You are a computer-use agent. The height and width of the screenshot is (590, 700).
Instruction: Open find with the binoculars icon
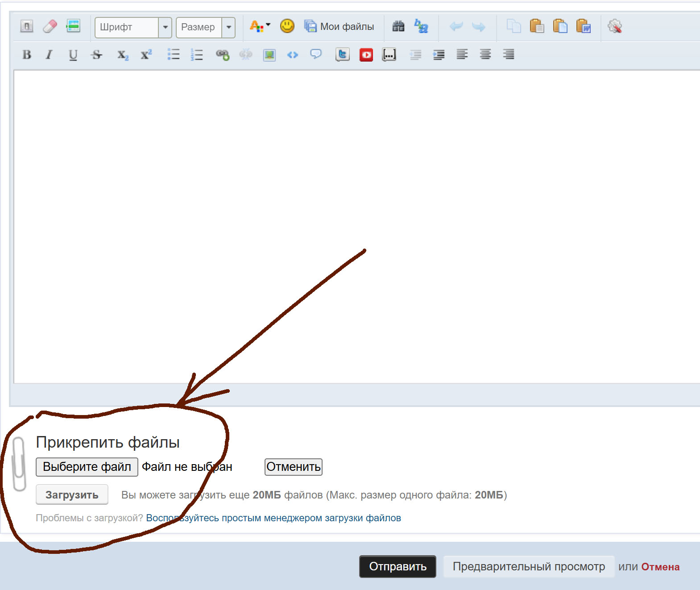[x=398, y=26]
